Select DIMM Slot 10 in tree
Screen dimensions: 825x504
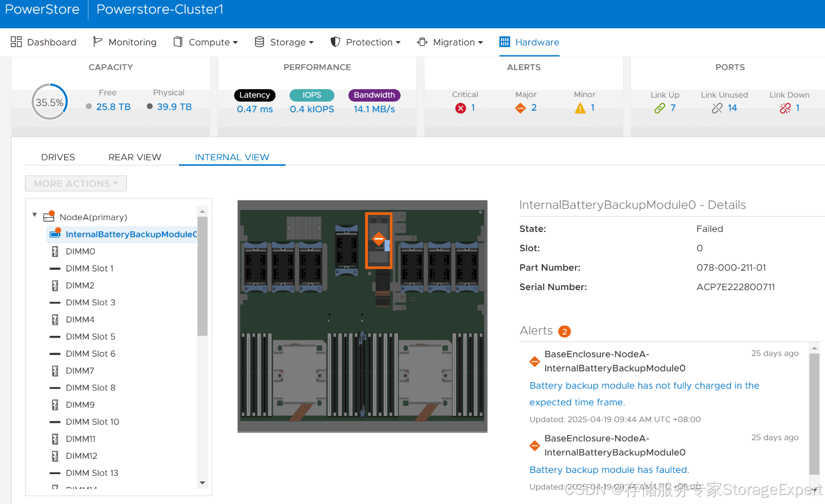point(93,422)
